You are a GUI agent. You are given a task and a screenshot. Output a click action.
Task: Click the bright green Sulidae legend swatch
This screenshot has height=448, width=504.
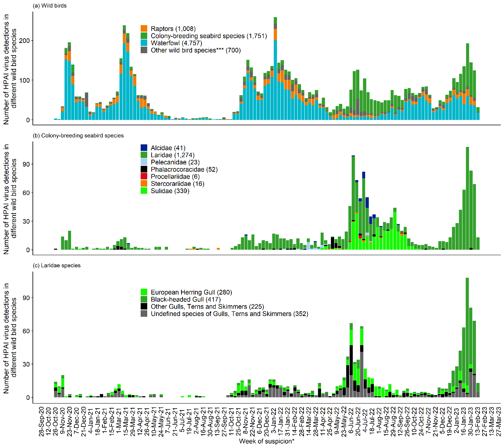144,191
